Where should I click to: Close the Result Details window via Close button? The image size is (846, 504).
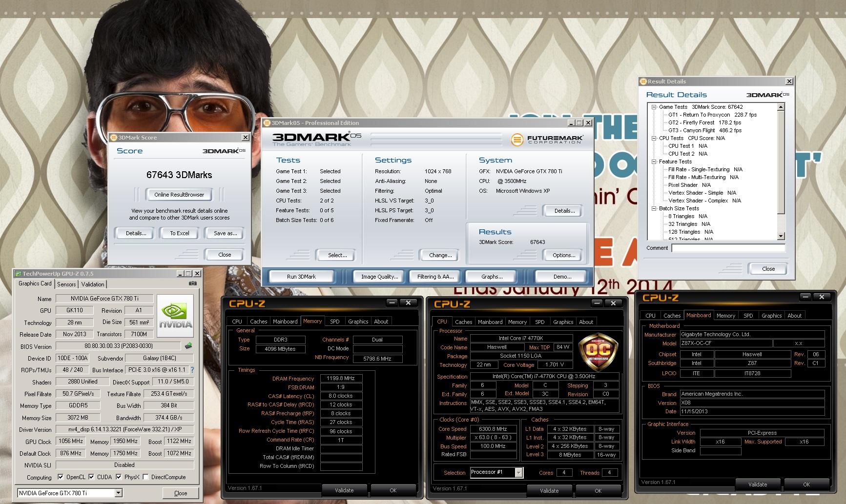[768, 269]
